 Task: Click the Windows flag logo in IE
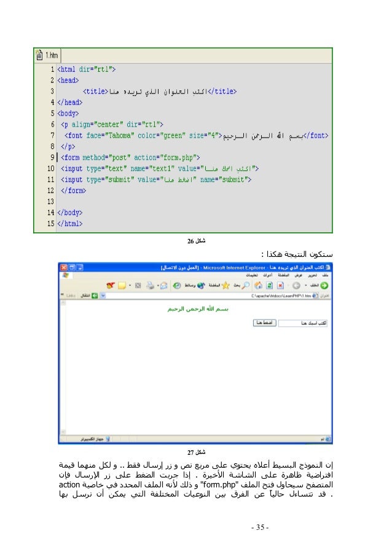coord(66,275)
